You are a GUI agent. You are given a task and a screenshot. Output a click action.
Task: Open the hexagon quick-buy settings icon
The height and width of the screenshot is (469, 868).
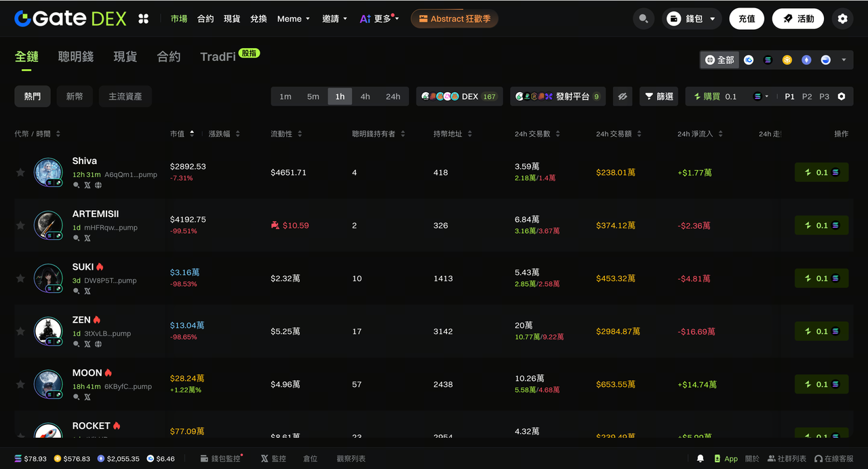click(842, 96)
